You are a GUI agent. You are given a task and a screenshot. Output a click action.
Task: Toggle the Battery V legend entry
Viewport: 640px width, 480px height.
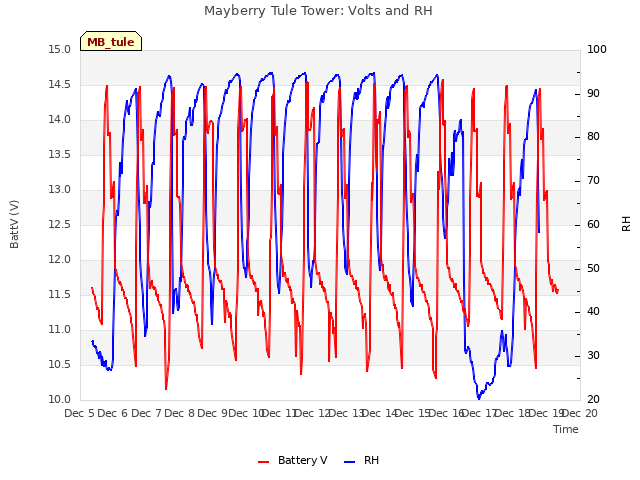click(293, 460)
